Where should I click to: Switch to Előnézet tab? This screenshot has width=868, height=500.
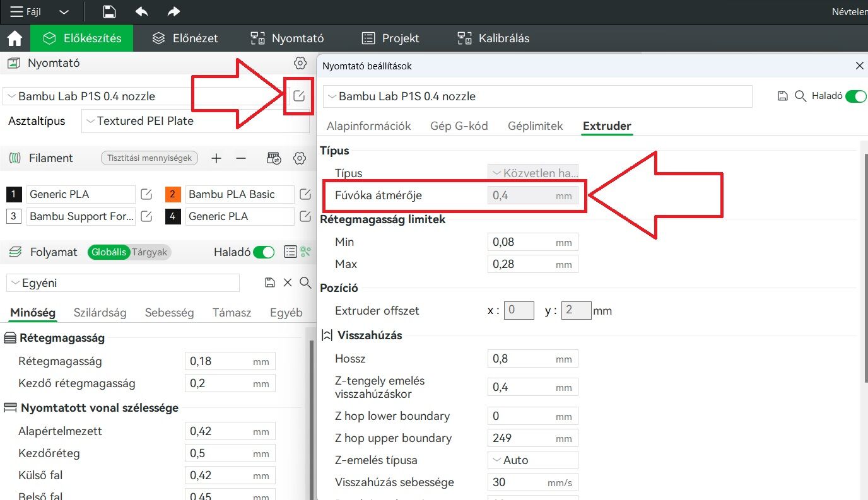[x=185, y=38]
